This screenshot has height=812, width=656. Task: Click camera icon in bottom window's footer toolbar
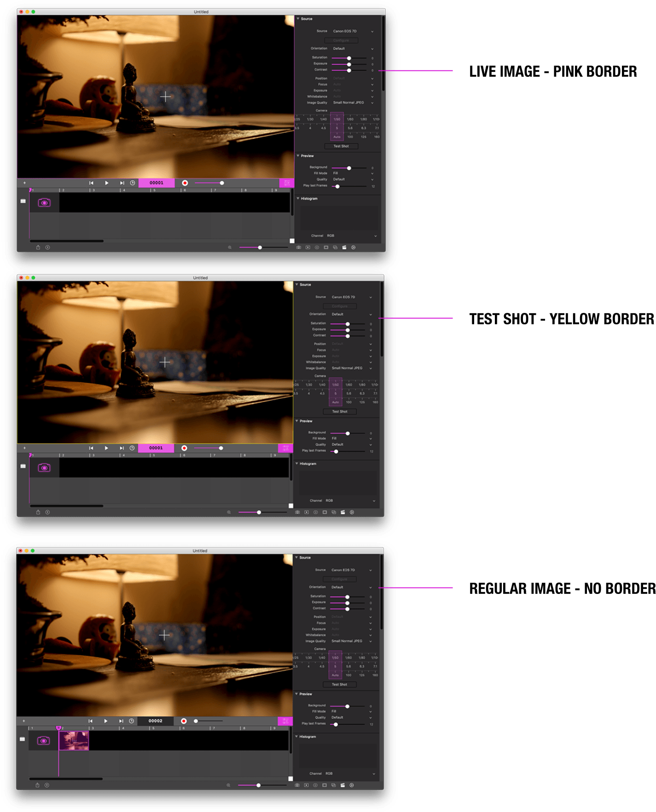coord(297,785)
